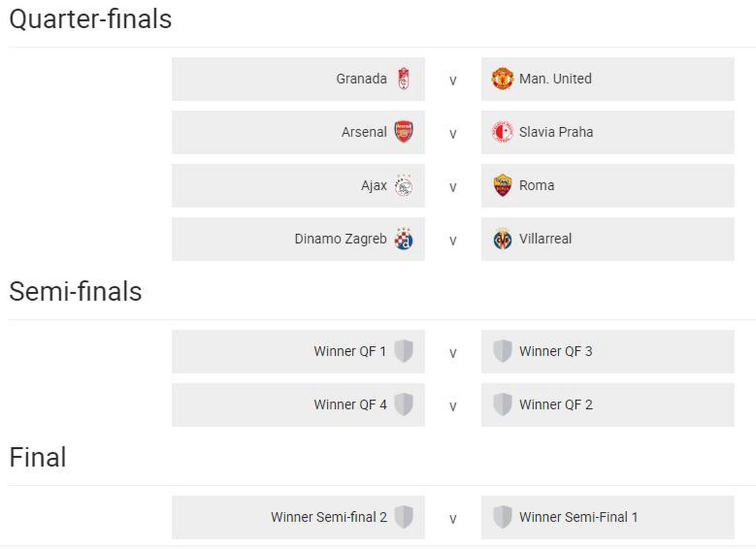Click the Winner Semi-Final 1 shield icon

click(x=502, y=517)
